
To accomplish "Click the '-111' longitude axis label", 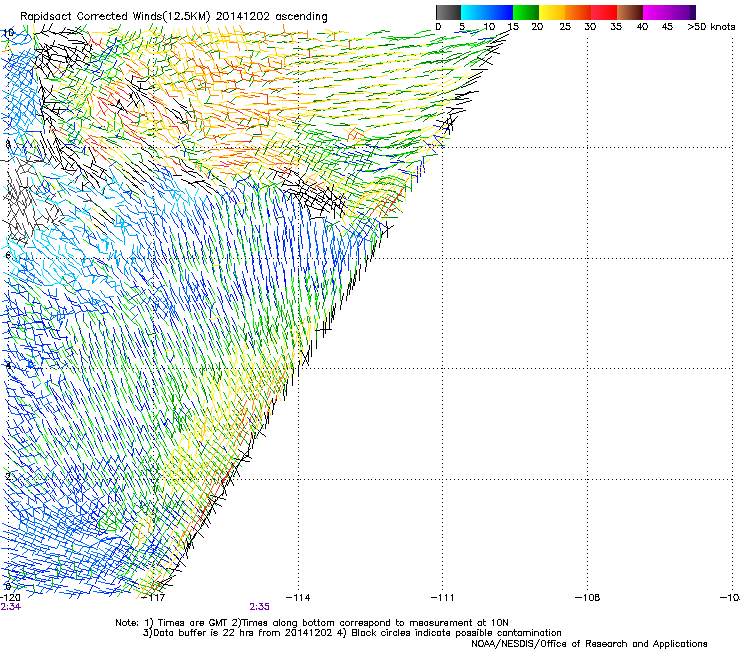I will click(443, 598).
